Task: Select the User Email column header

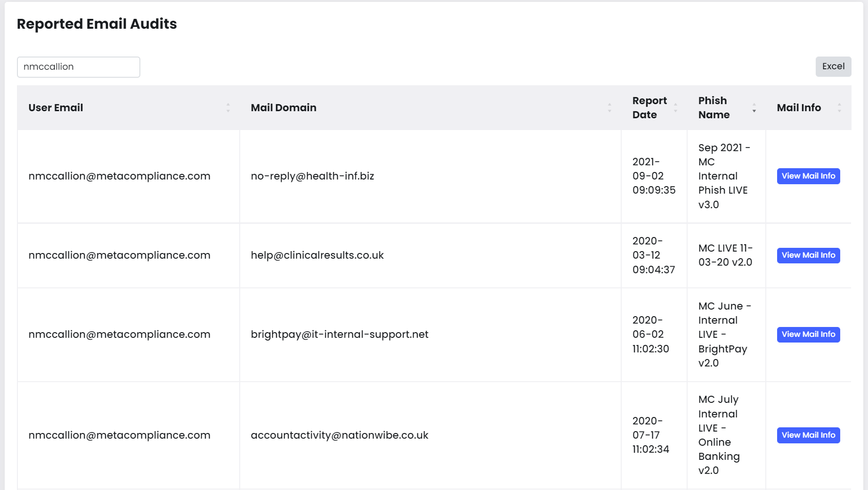Action: [x=56, y=108]
